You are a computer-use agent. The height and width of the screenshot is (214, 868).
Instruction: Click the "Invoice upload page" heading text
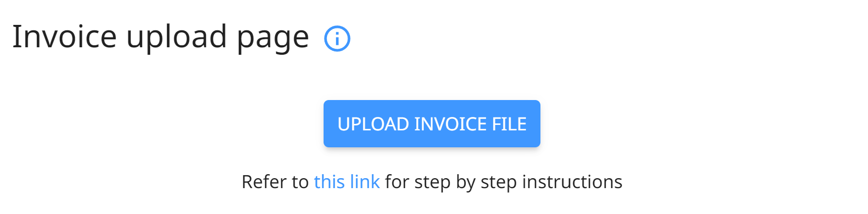161,37
